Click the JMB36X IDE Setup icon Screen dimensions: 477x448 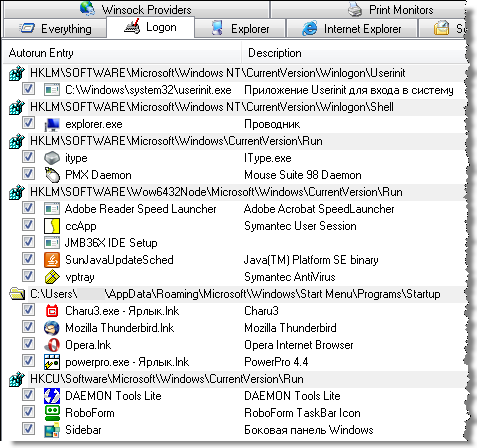(52, 243)
